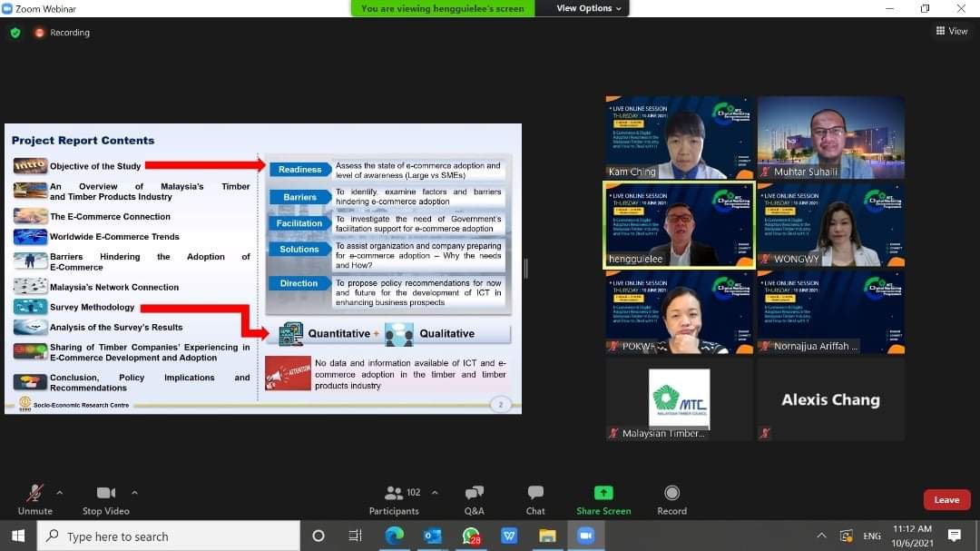Click the 'Readiness' label on slide
The height and width of the screenshot is (551, 980).
(x=299, y=170)
